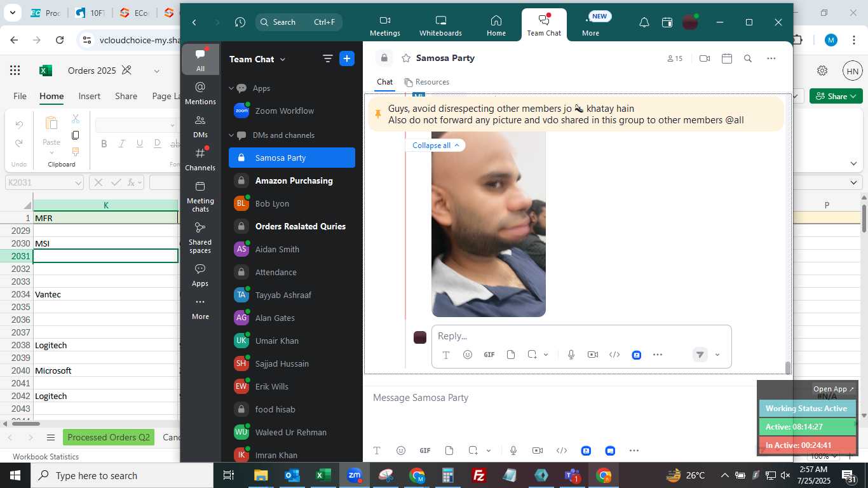This screenshot has width=868, height=488.
Task: Attach file in main message composer
Action: (x=449, y=451)
